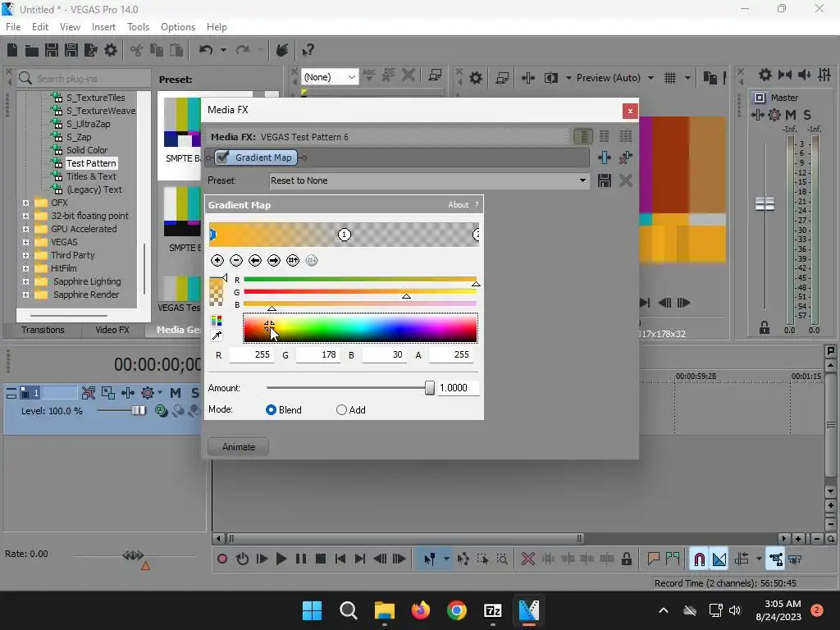Open the Tools menu

[138, 27]
